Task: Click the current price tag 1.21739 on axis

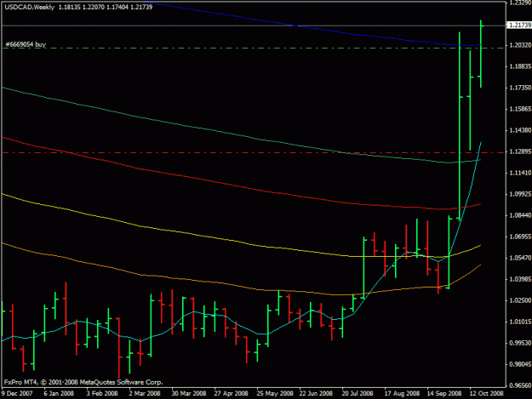Action: (x=518, y=25)
